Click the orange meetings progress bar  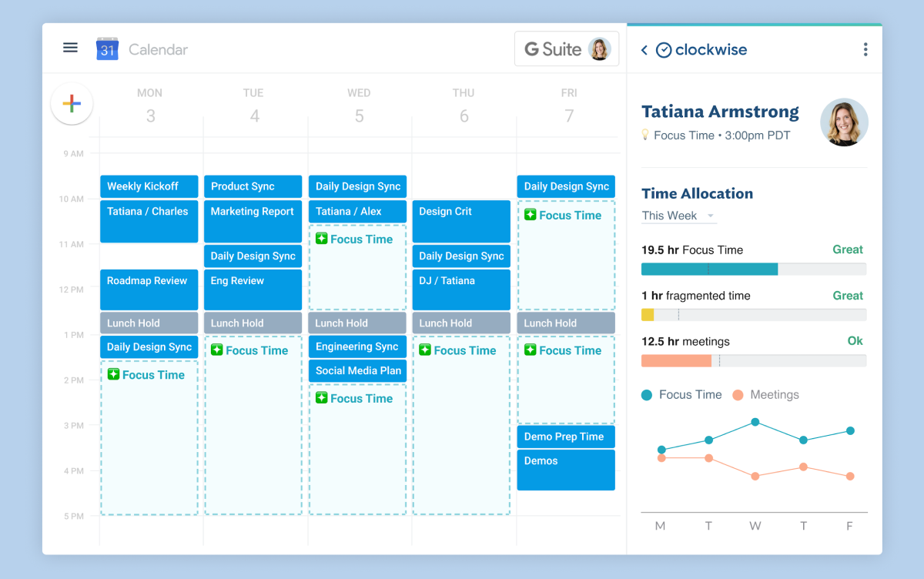(x=676, y=361)
